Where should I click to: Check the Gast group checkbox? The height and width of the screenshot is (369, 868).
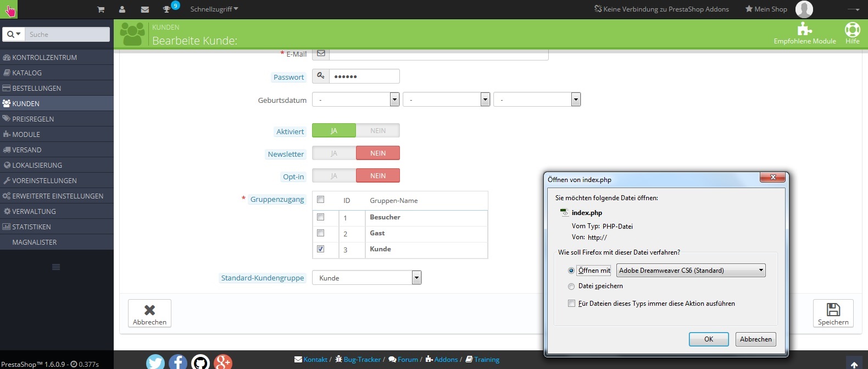pyautogui.click(x=321, y=233)
